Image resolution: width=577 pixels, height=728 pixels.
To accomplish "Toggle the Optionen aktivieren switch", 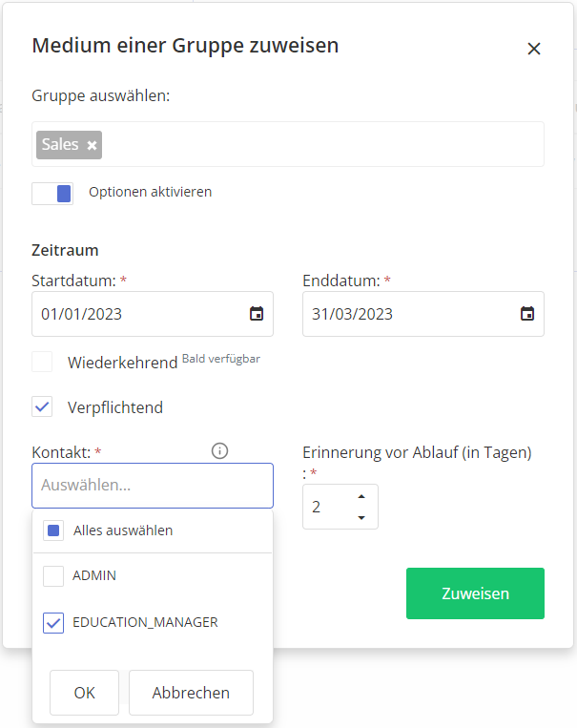I will click(52, 193).
